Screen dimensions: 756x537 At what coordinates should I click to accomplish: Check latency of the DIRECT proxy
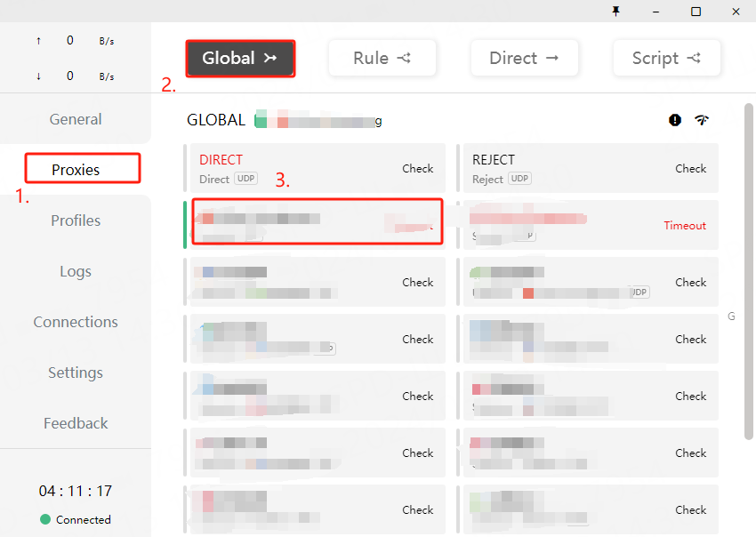tap(417, 169)
